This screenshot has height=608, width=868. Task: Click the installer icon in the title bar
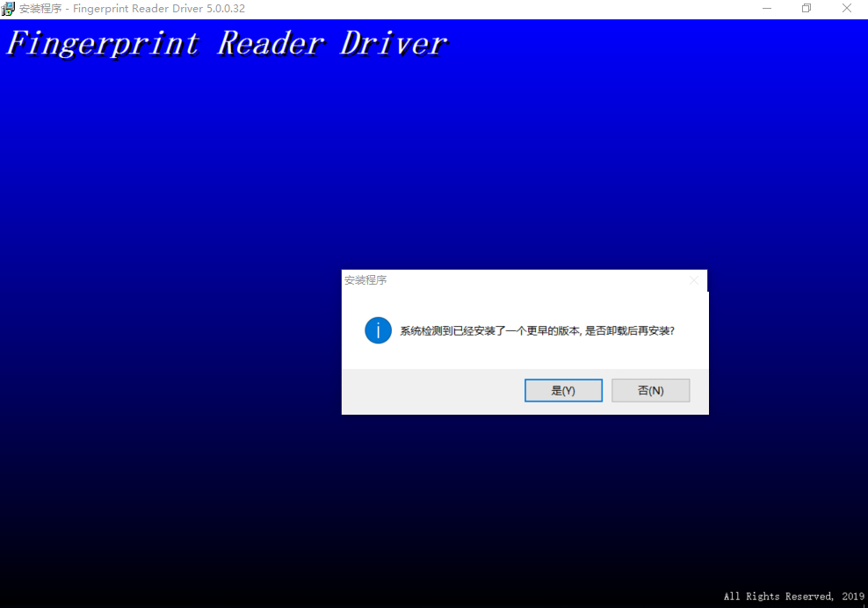pos(8,9)
